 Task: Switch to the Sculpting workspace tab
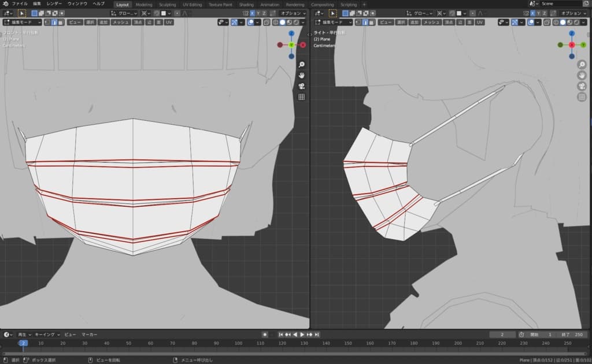tap(167, 4)
